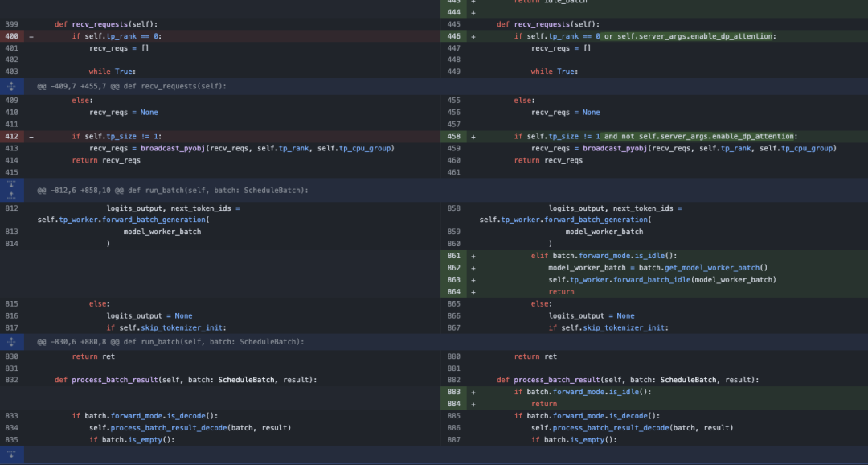Click minus marker on deleted line 400

coord(31,36)
